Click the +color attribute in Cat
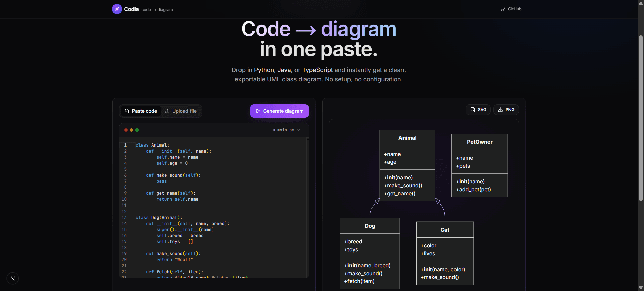644x291 pixels. click(428, 246)
